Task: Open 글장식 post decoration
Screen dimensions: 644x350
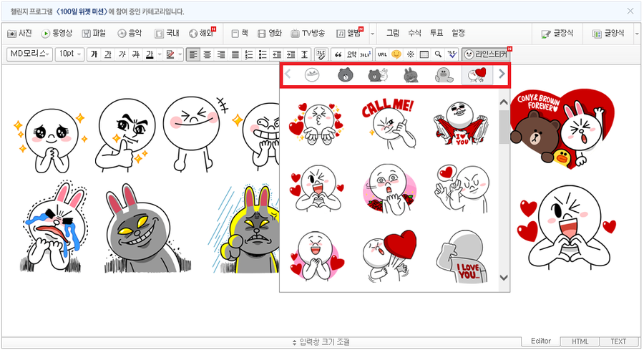Action: [x=557, y=33]
